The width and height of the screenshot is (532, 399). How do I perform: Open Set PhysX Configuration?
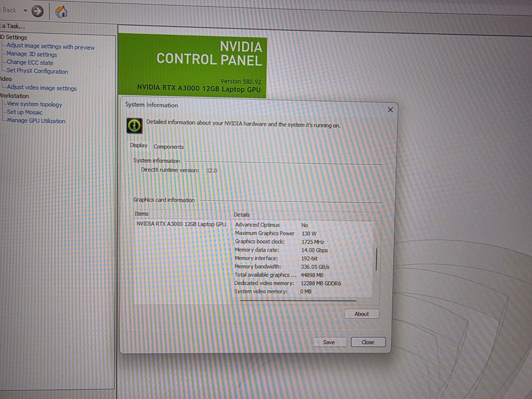pyautogui.click(x=37, y=71)
